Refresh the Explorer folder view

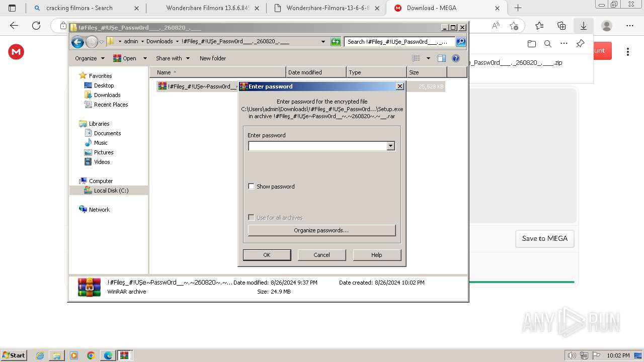coord(336,42)
